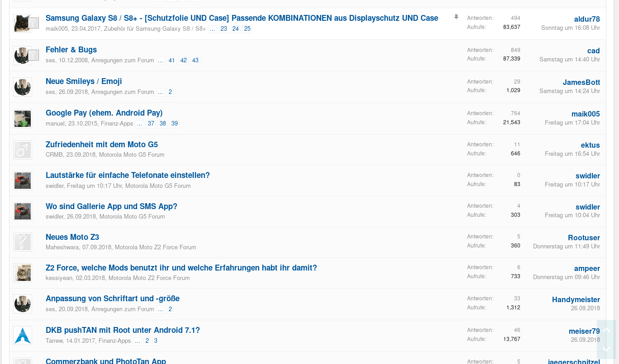The height and width of the screenshot is (364, 619).
Task: Go to page 38 of Google Pay thread
Action: 163,124
